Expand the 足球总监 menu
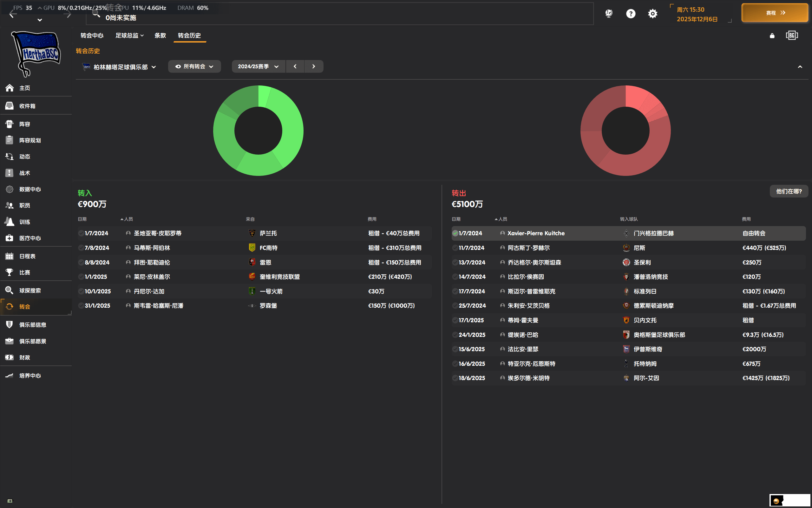This screenshot has width=812, height=508. 129,36
